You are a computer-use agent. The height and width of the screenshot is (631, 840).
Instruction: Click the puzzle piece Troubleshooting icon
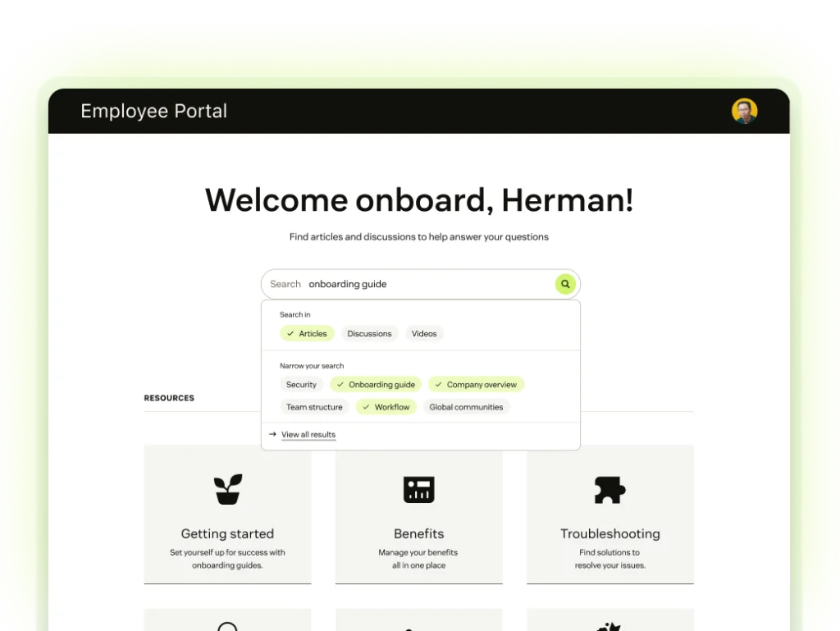[609, 490]
